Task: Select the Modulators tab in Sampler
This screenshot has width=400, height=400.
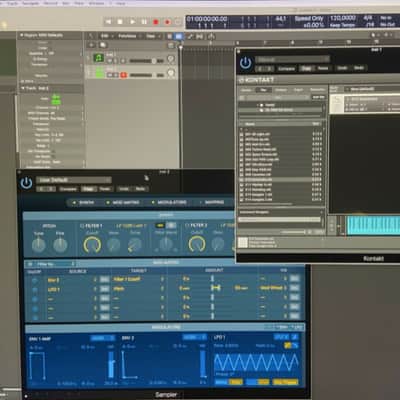Action: coord(169,202)
